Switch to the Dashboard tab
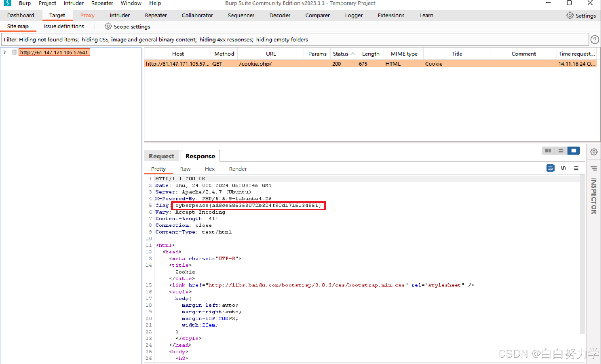601x364 pixels. (x=21, y=16)
